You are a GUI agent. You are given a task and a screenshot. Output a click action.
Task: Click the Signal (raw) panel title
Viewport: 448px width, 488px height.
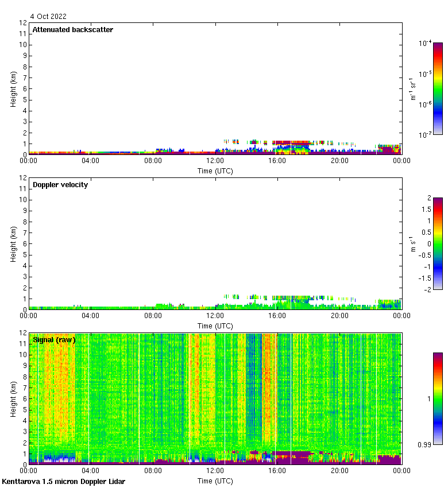(54, 340)
